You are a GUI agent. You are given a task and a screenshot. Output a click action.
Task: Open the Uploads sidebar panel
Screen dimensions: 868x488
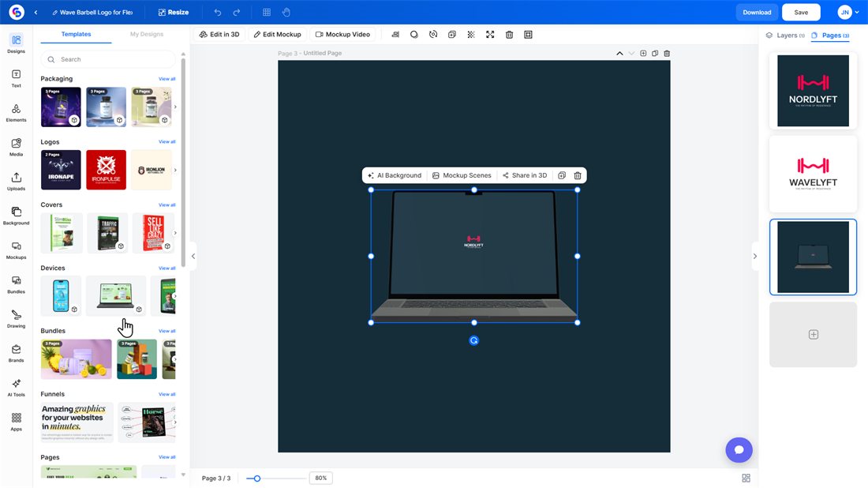[16, 181]
